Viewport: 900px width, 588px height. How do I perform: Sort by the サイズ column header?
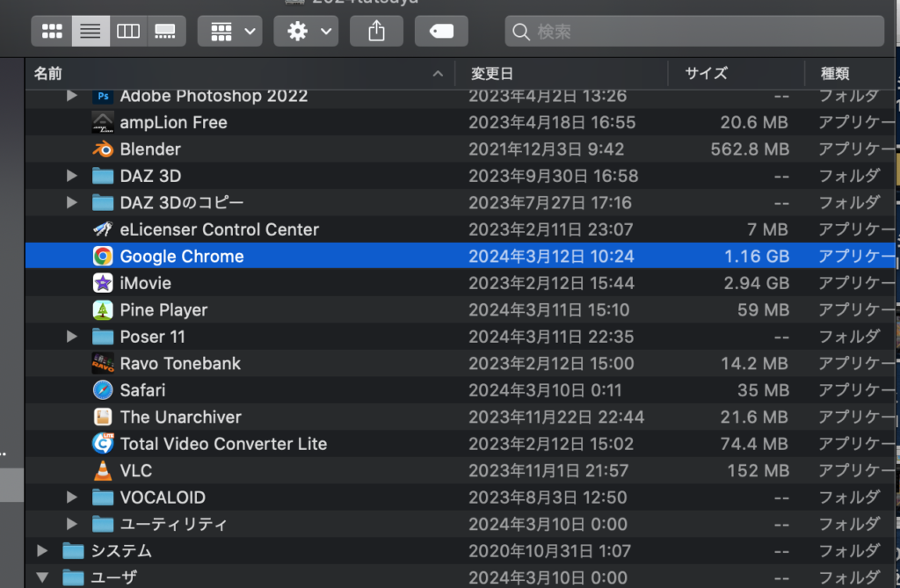(735, 74)
